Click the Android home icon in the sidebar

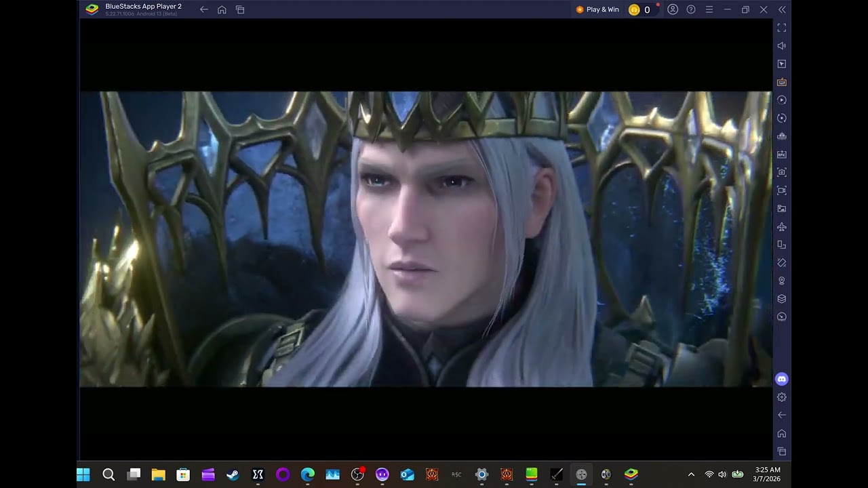(x=782, y=433)
